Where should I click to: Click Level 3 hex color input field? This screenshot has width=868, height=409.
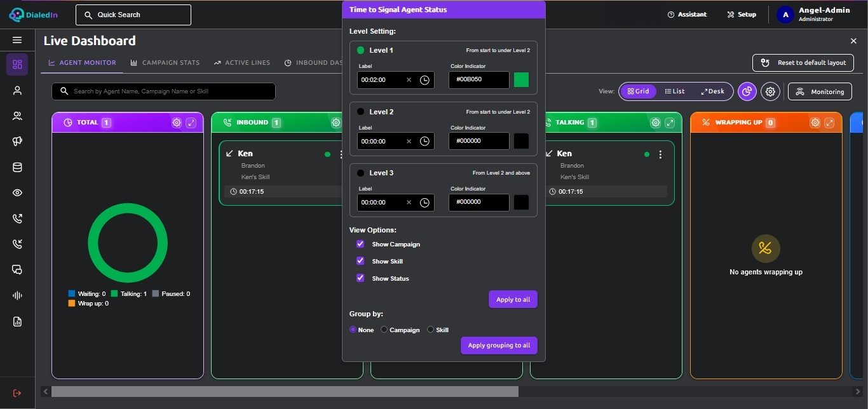479,202
